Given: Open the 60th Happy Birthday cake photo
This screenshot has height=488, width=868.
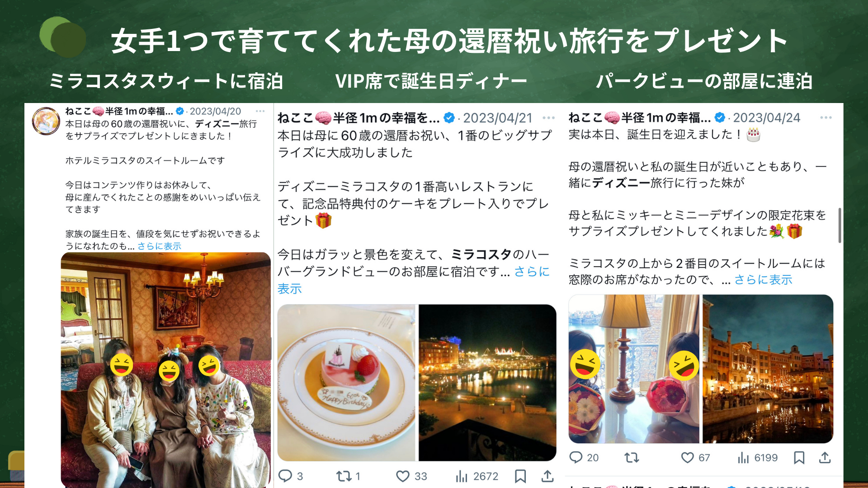Looking at the screenshot, I should click(x=346, y=383).
